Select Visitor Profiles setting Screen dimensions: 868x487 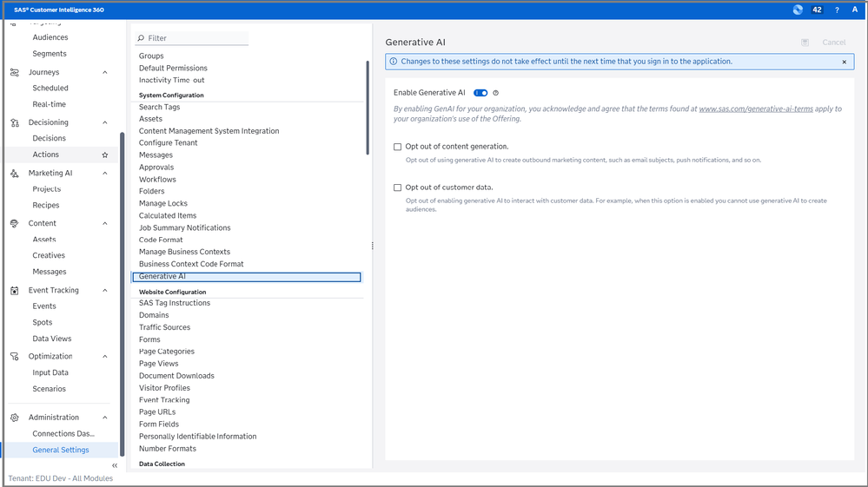pos(164,389)
